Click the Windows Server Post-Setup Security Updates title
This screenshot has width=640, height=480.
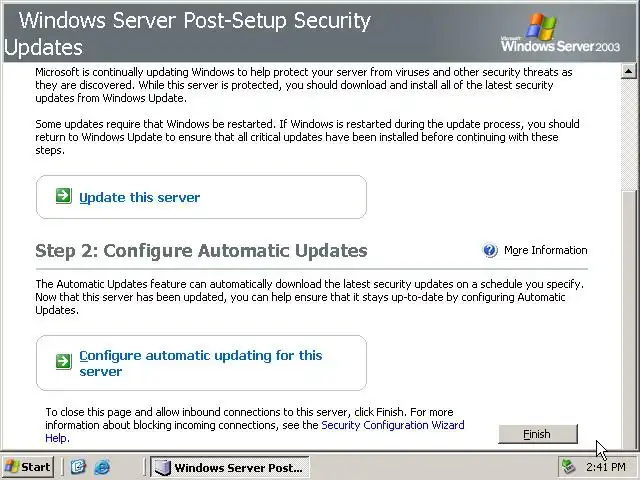click(190, 33)
